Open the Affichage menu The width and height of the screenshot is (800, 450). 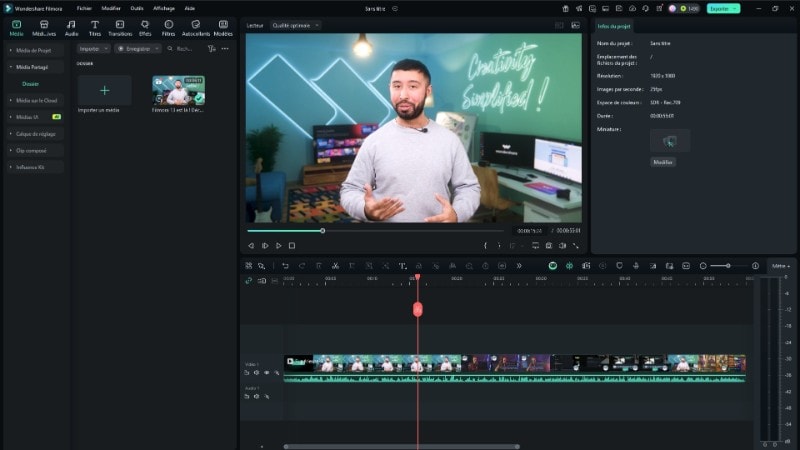164,8
